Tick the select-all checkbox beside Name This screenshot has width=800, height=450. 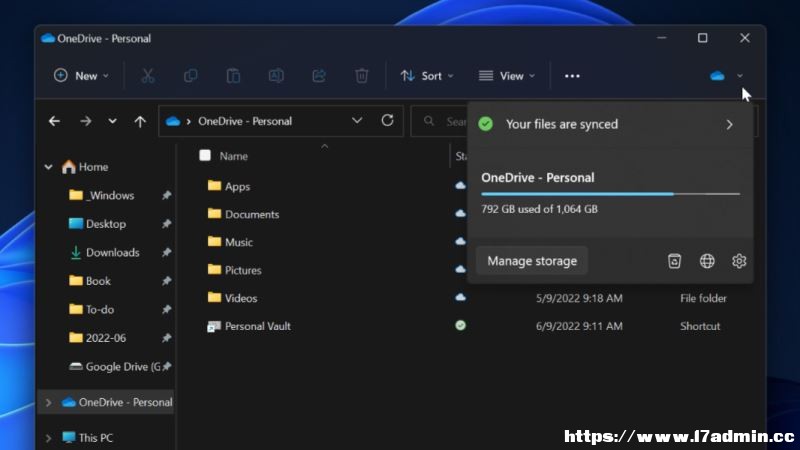click(x=205, y=156)
